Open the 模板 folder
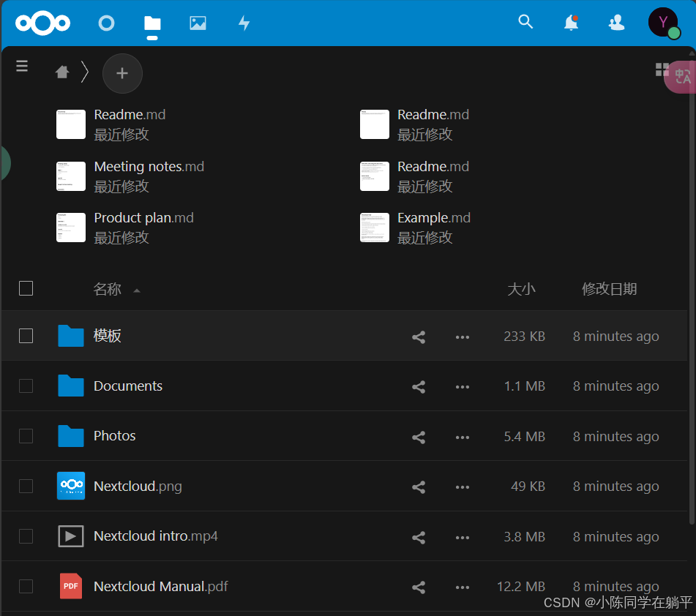696x616 pixels. click(107, 336)
